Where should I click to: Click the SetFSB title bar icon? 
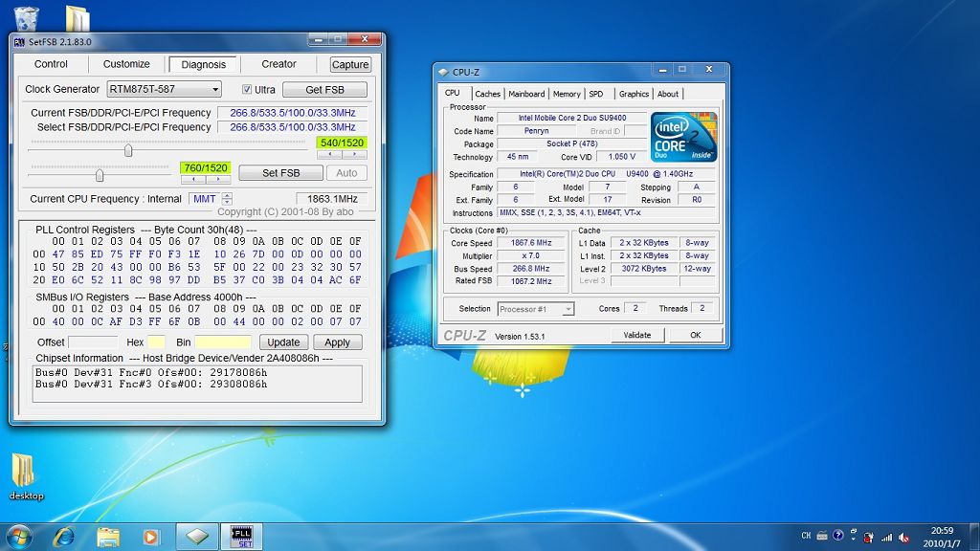(x=19, y=42)
